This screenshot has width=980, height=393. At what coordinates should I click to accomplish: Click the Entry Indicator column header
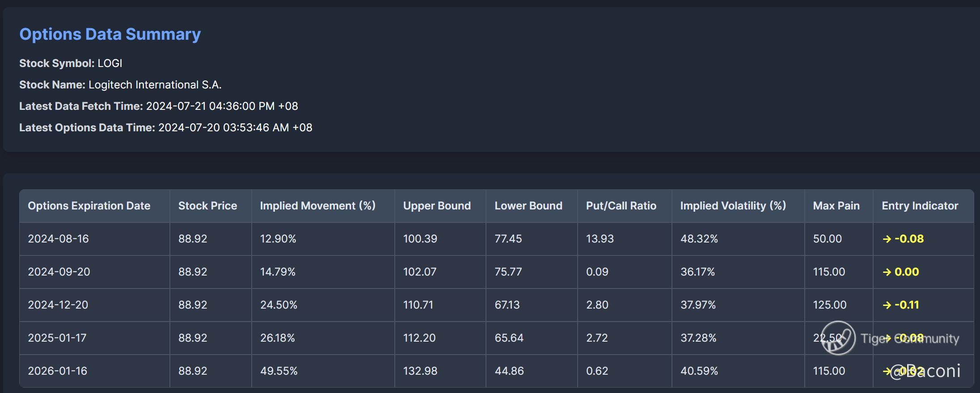pyautogui.click(x=920, y=206)
